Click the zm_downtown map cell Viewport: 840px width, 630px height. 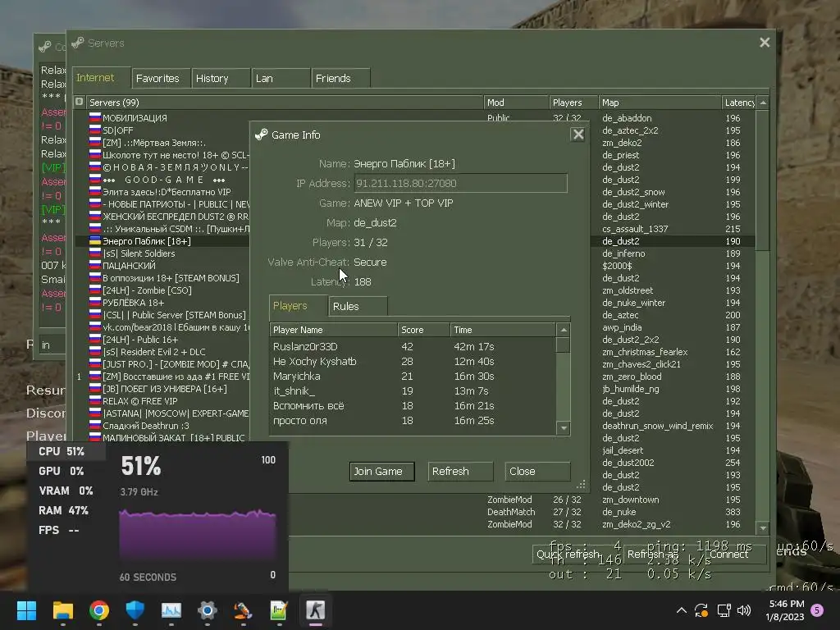[631, 500]
